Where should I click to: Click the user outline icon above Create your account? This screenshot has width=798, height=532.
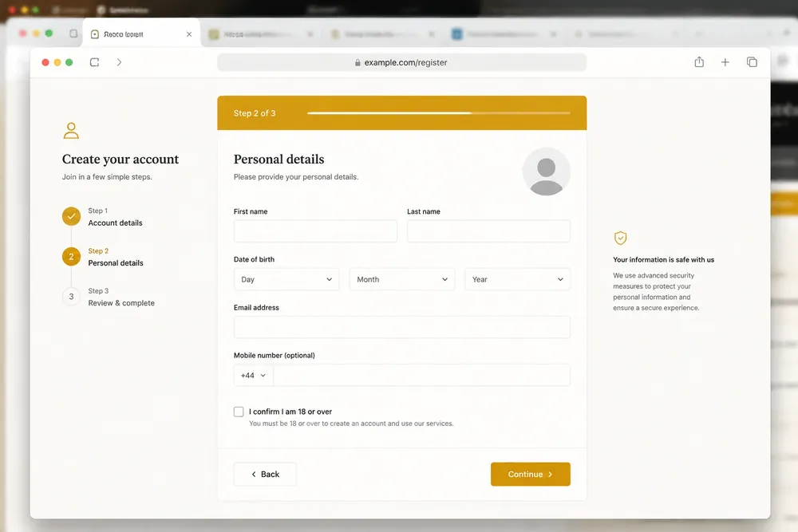[x=71, y=130]
